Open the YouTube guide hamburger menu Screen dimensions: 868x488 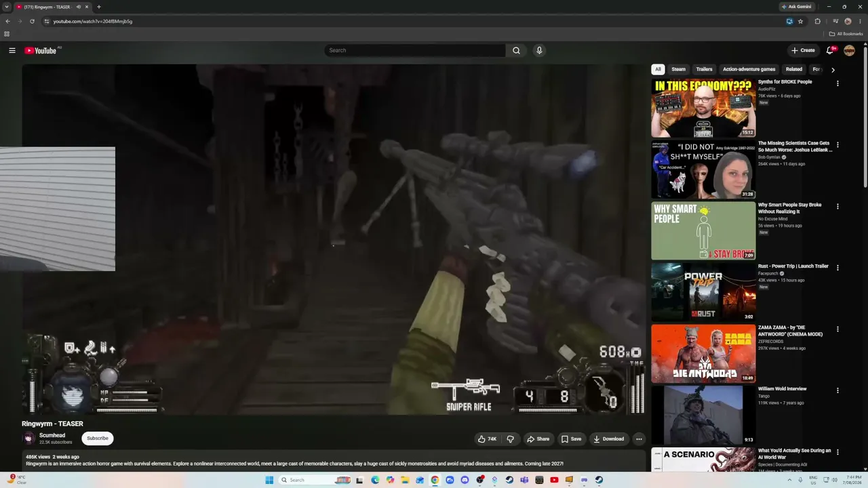(12, 50)
